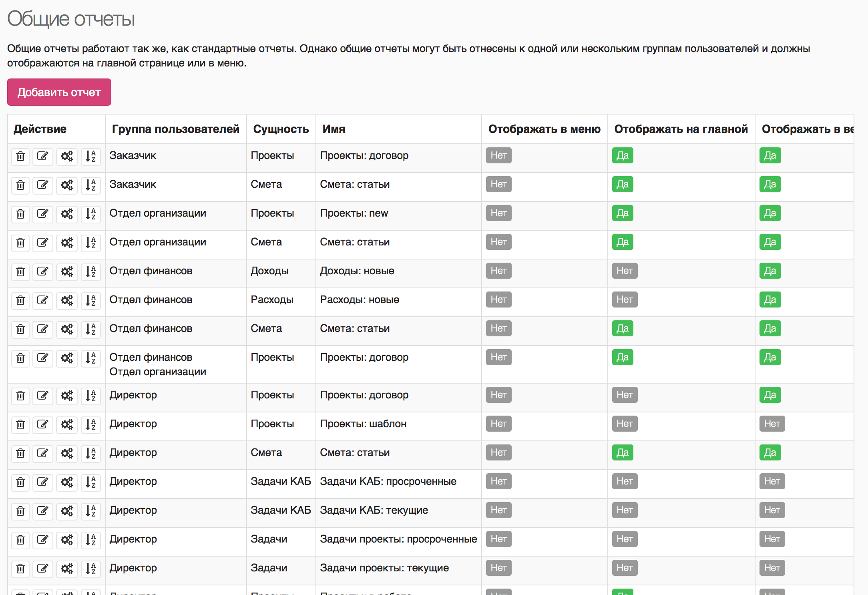Open settings for Проекты: new report
Screen dimensions: 868x595
67,214
